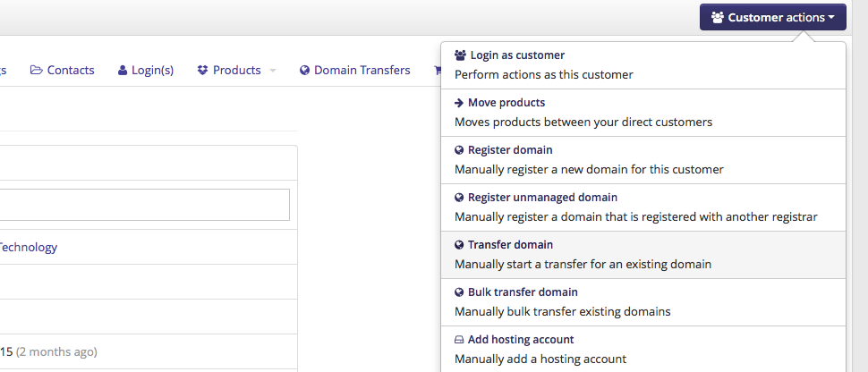The width and height of the screenshot is (868, 372).
Task: Click into the empty text input field
Action: tap(144, 205)
